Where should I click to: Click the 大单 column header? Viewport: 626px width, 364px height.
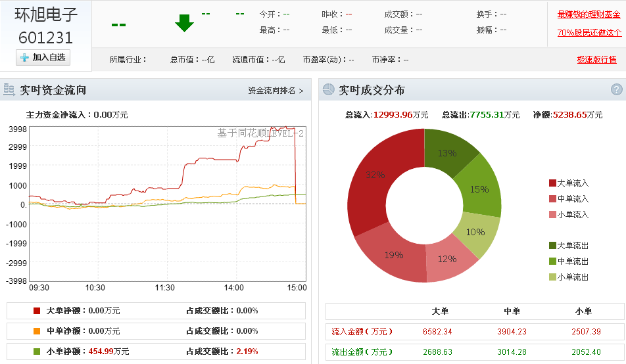(x=440, y=311)
